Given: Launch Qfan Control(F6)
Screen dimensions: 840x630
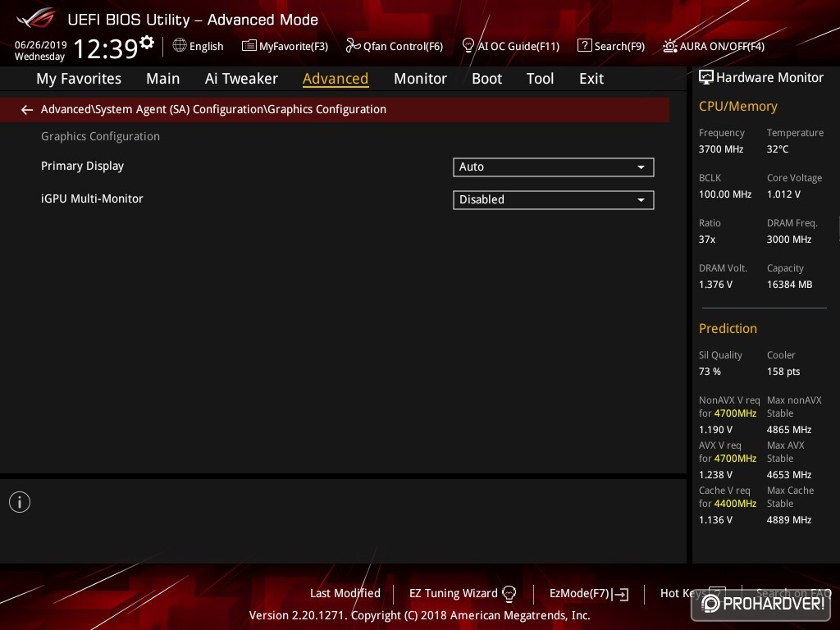Looking at the screenshot, I should 395,46.
